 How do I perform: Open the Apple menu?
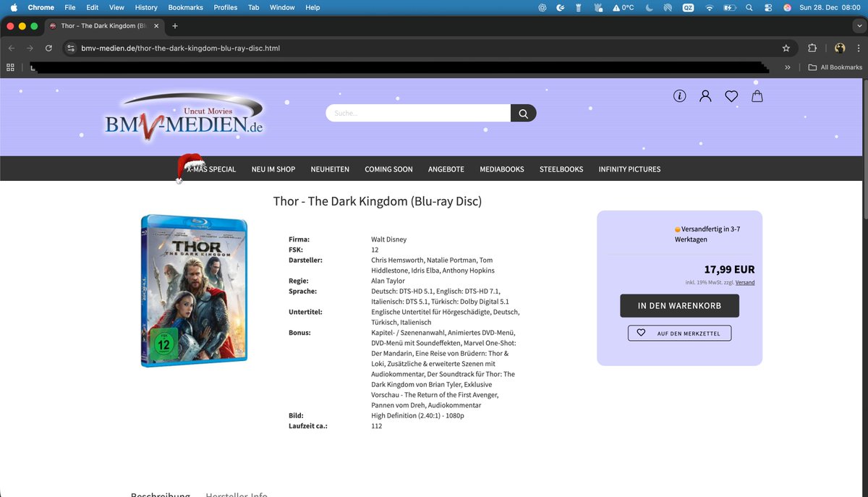tap(12, 7)
